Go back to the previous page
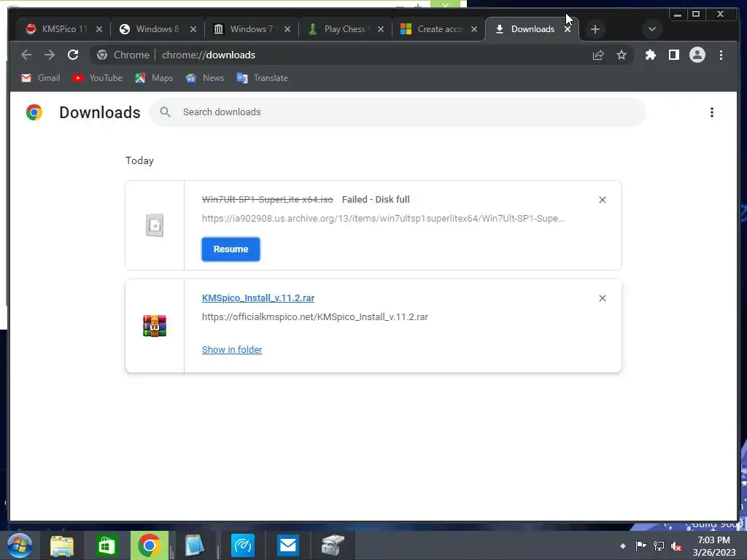 [26, 55]
